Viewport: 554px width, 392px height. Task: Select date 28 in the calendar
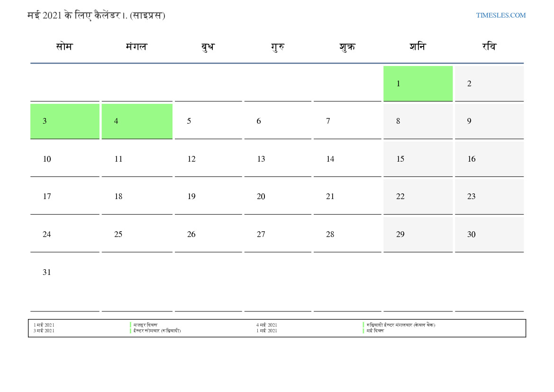(x=347, y=234)
